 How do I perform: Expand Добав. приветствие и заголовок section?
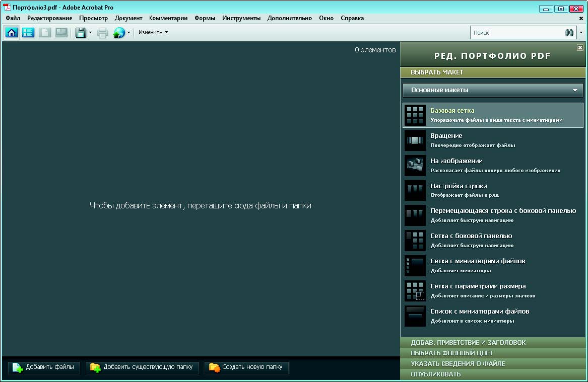pyautogui.click(x=493, y=342)
